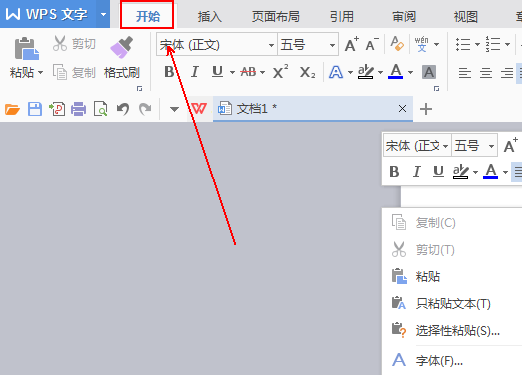
Task: Toggle Underline in floating mini toolbar
Action: coord(438,172)
